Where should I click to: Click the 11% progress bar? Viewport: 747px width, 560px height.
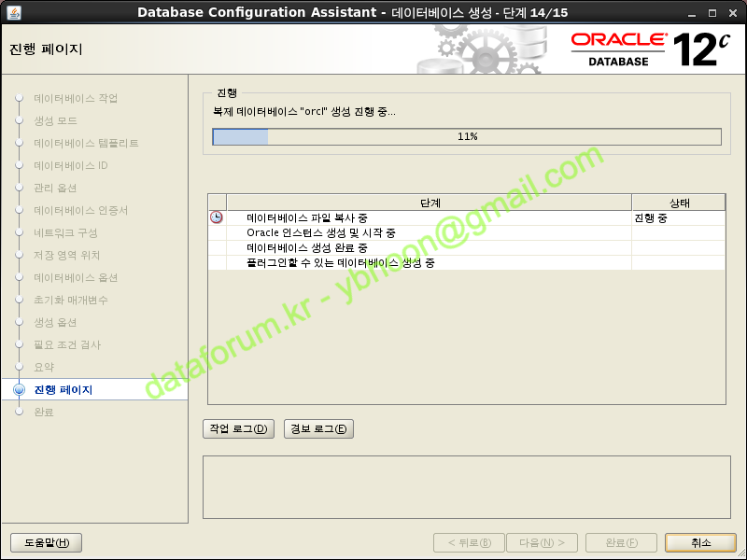[467, 137]
